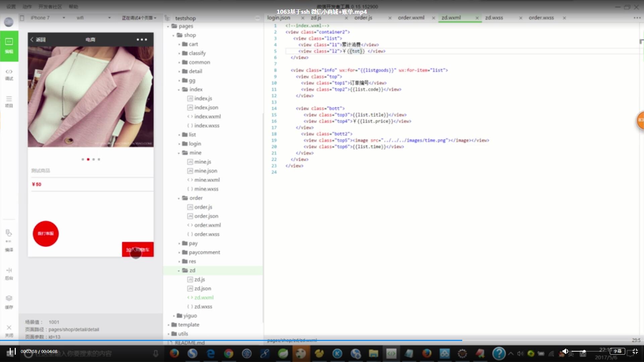
Task: Switch to the login.json tab
Action: pos(279,18)
